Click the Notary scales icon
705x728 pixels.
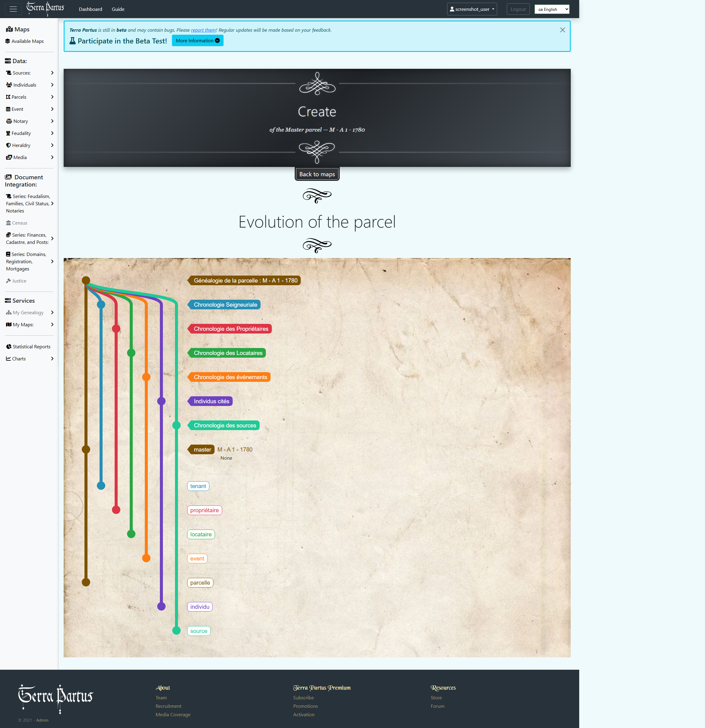[9, 121]
